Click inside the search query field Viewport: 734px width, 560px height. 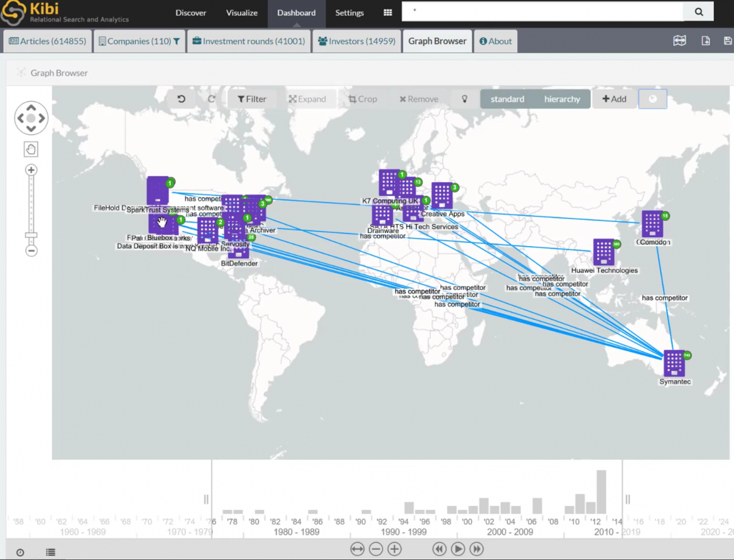[542, 11]
